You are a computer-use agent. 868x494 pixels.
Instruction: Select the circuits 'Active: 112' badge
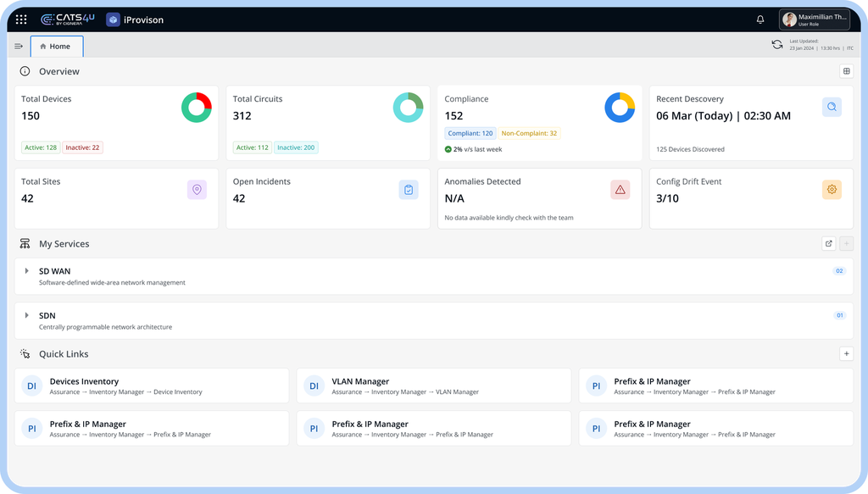[252, 147]
